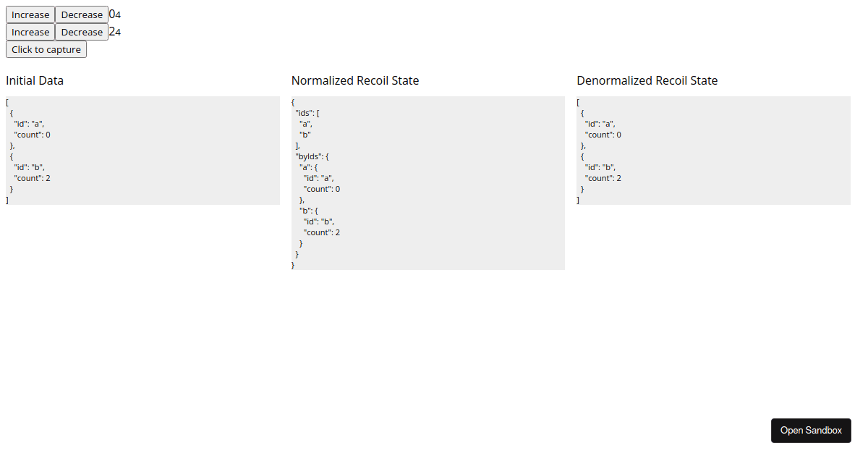Click the "Normalized Recoil State" heading
Viewport: 868px width, 456px height.
[x=354, y=80]
